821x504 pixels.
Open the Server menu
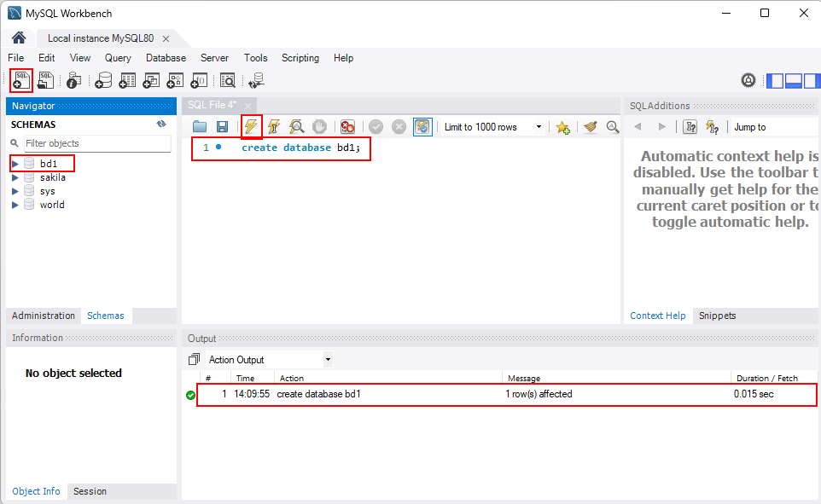coord(215,58)
